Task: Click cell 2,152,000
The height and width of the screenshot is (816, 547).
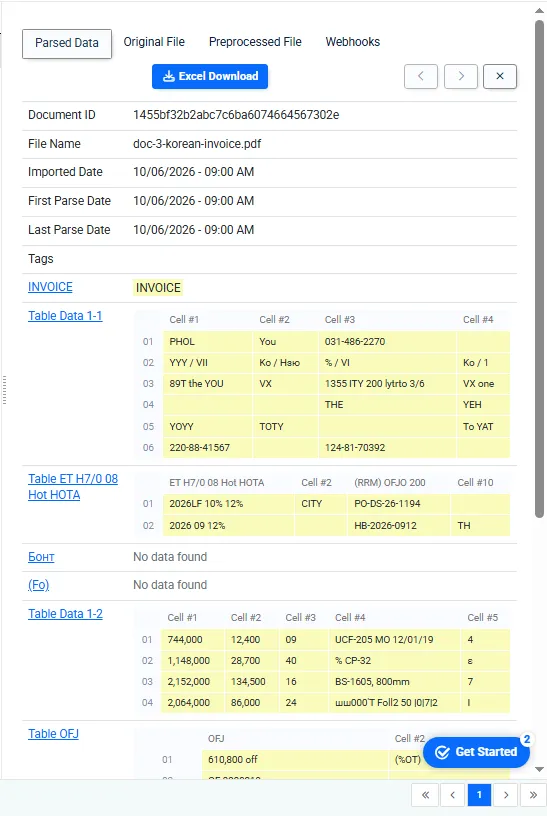Action: [193, 681]
